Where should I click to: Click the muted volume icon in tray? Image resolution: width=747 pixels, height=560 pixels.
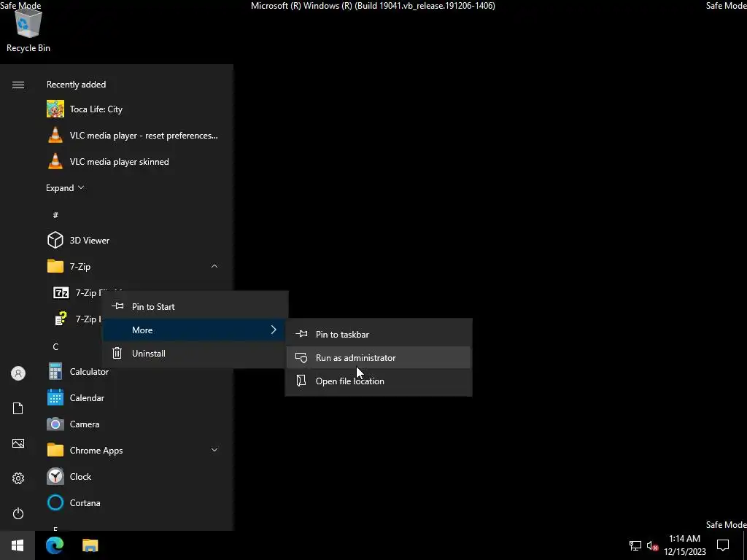coord(653,545)
